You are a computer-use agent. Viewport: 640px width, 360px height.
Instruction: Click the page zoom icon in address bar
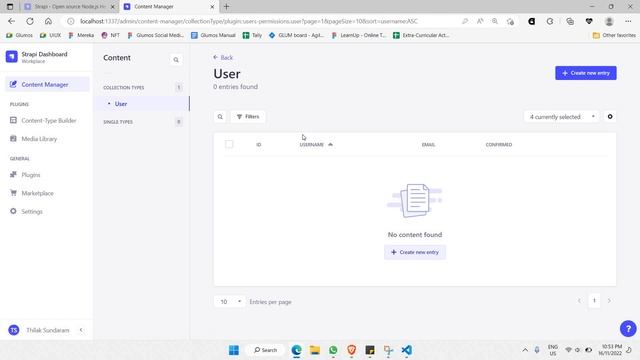495,21
